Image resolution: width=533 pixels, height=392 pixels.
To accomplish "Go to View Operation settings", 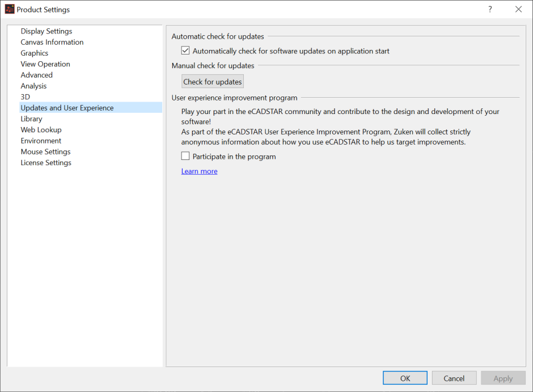I will point(45,64).
